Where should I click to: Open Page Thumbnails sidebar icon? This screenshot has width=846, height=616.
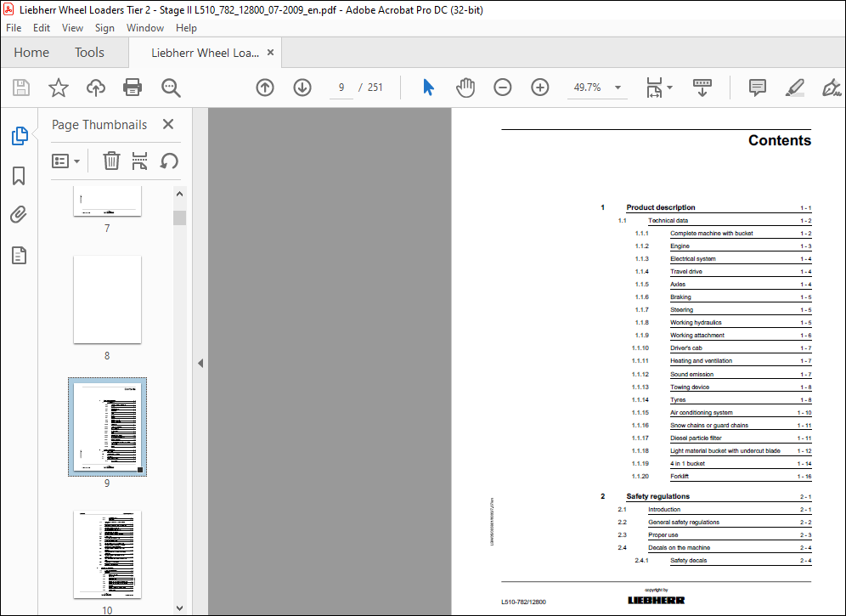click(20, 135)
